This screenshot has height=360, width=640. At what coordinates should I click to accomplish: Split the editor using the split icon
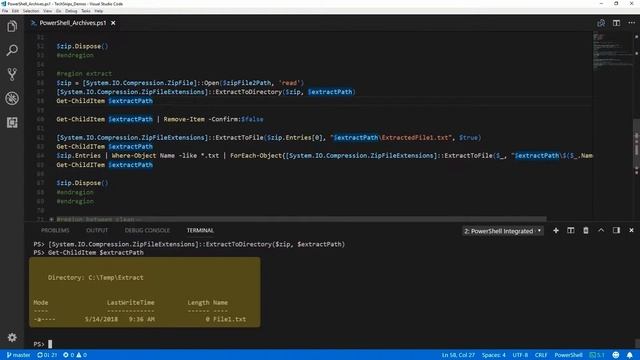(x=616, y=23)
